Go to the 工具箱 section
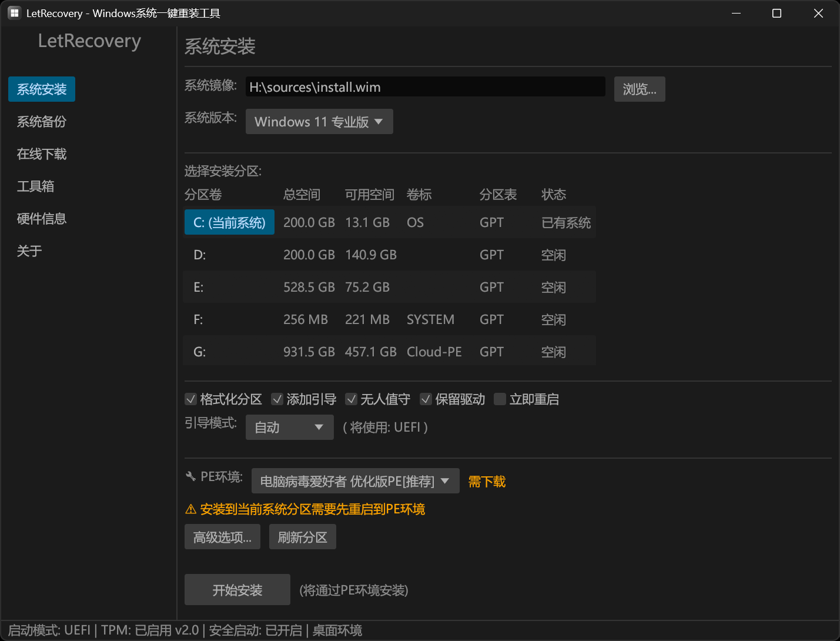The image size is (840, 641). click(x=35, y=186)
